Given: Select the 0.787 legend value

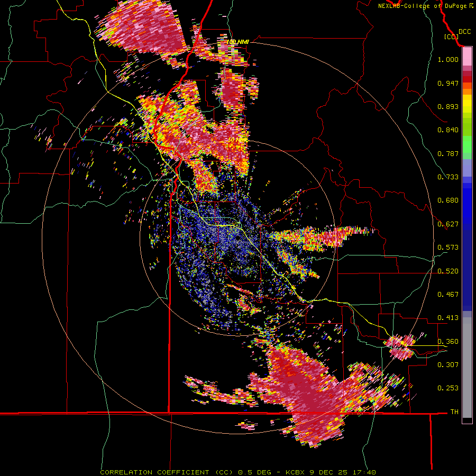Looking at the screenshot, I should click(448, 153).
